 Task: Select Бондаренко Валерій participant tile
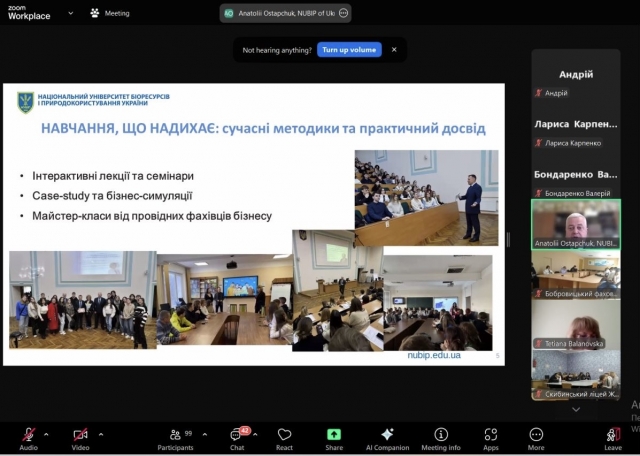point(576,175)
